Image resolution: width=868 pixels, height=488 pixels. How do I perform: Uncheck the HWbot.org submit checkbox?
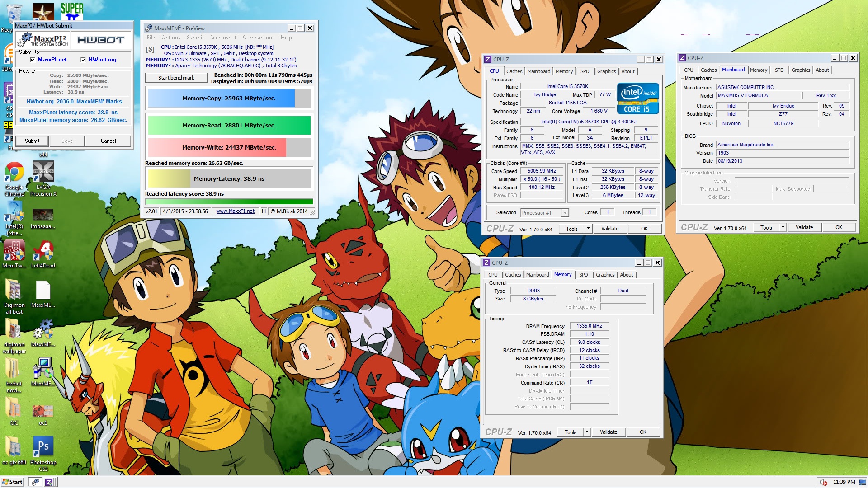[x=83, y=60]
